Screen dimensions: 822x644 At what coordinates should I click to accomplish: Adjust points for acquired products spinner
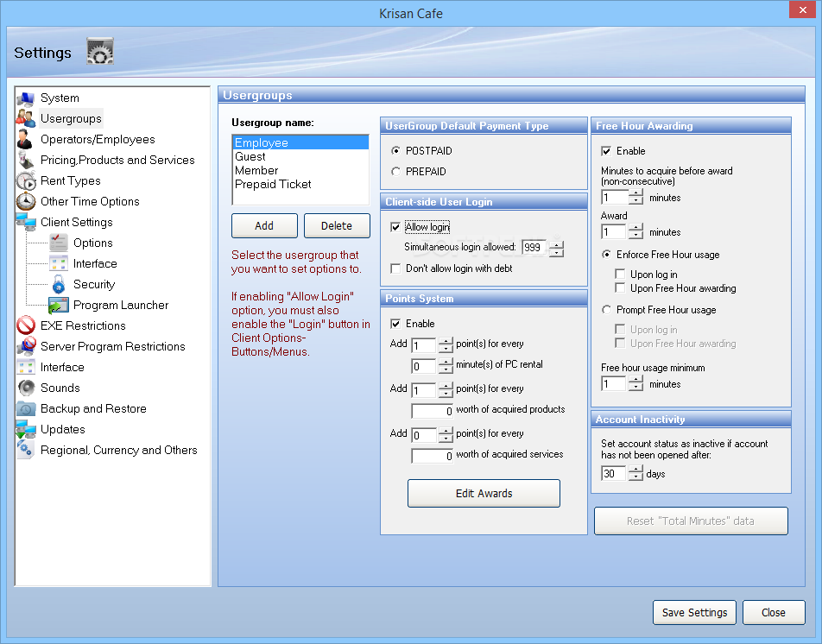[446, 389]
